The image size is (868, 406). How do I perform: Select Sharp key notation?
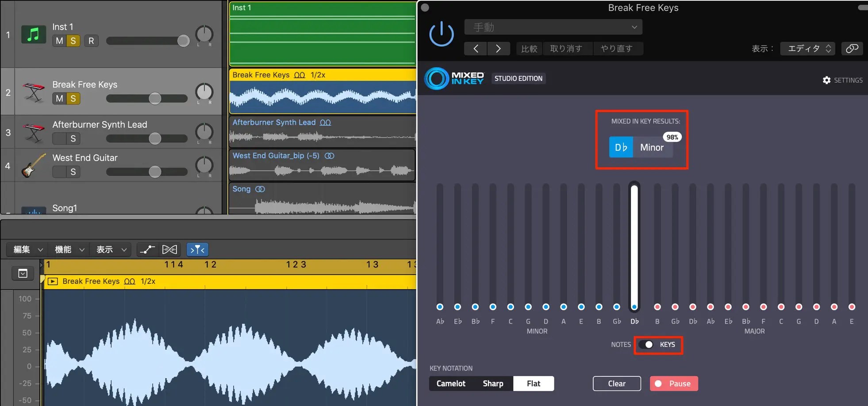point(493,383)
